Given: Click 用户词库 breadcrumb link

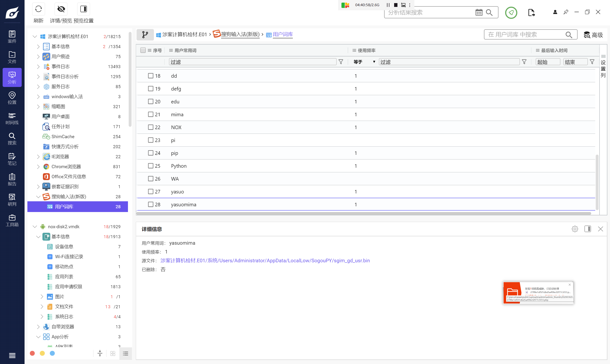Looking at the screenshot, I should pos(283,34).
